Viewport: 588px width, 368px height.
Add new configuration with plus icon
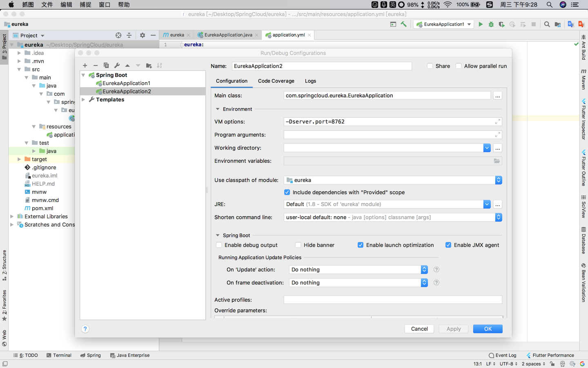85,65
